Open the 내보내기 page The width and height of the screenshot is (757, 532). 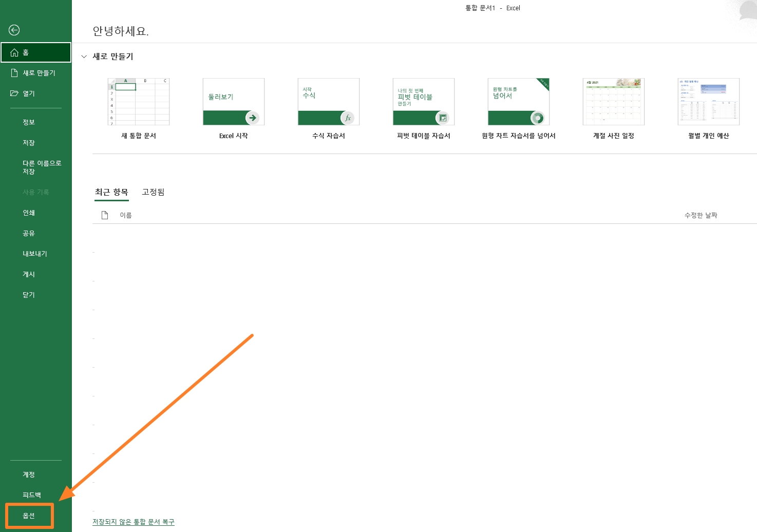pyautogui.click(x=35, y=254)
